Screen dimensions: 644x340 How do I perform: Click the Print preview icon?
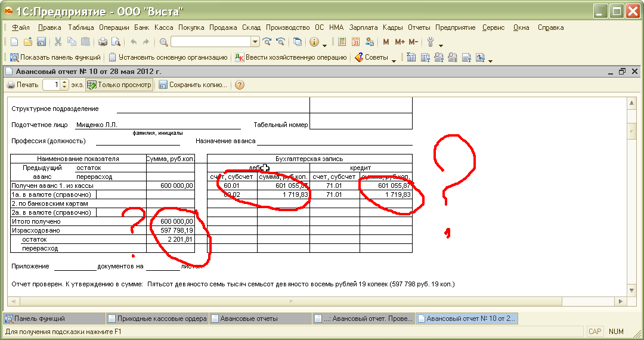[x=116, y=42]
